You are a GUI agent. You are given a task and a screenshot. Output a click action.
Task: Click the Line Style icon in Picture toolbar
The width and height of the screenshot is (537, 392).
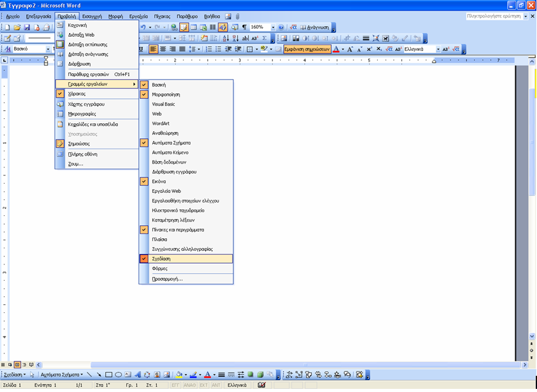click(x=366, y=38)
